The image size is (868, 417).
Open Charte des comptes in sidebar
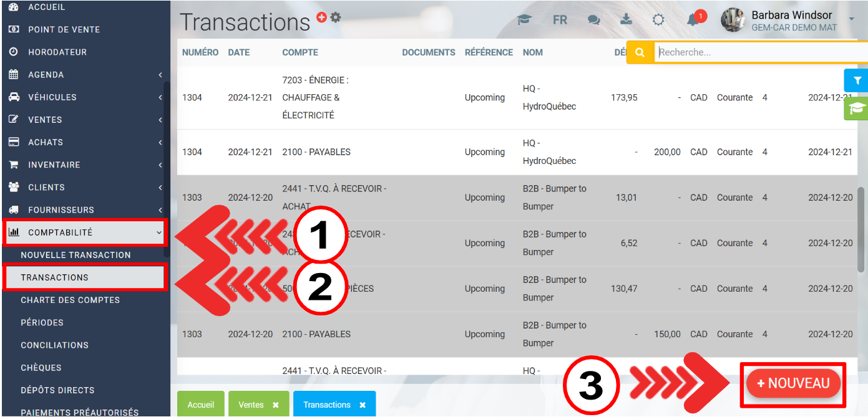[71, 300]
